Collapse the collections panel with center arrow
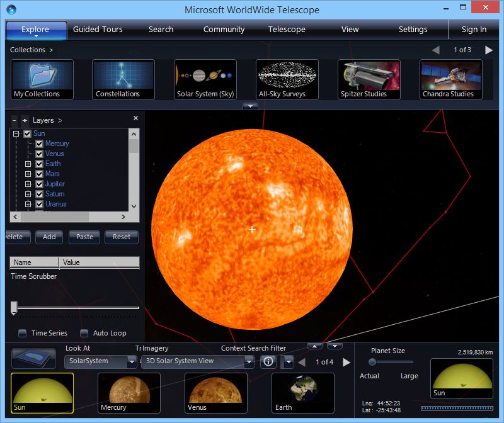The height and width of the screenshot is (423, 504). click(x=250, y=106)
